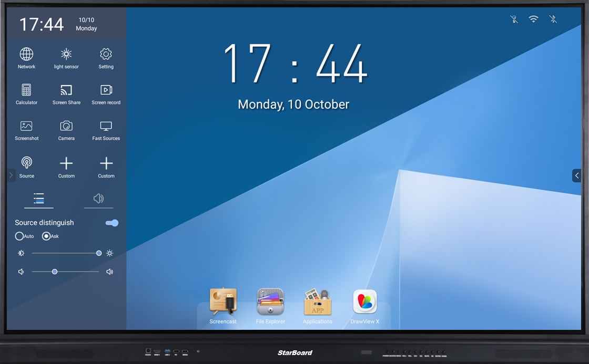Open the Source selector
Viewport: 589px width, 364px height.
pyautogui.click(x=26, y=165)
